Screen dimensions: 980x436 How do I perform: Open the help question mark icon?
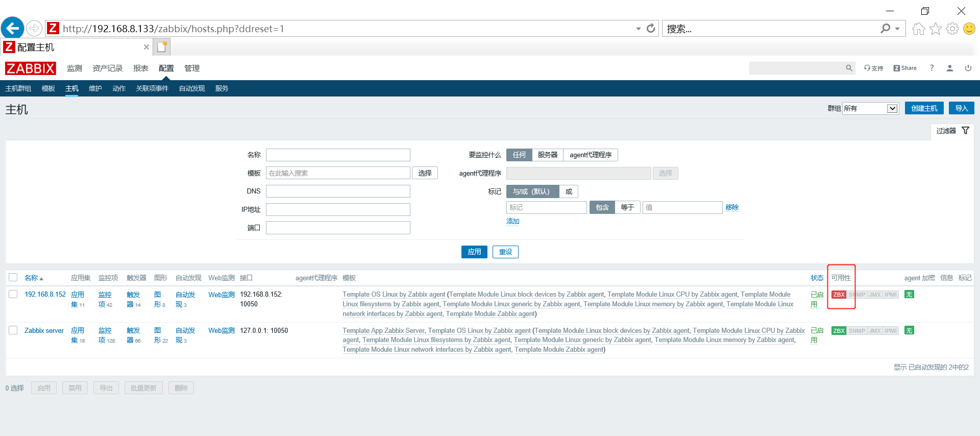[932, 68]
